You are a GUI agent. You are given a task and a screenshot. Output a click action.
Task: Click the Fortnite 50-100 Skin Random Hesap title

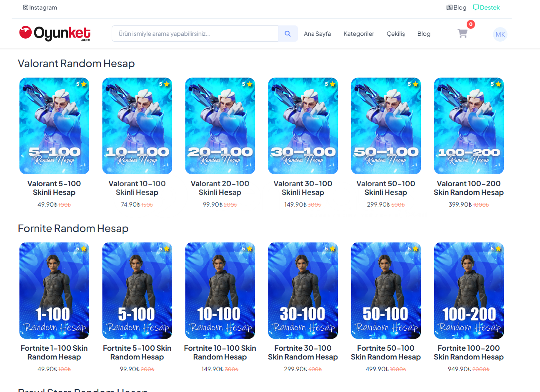pos(385,352)
